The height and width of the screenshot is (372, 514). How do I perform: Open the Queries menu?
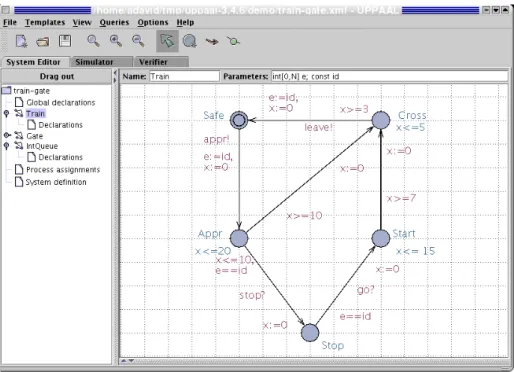[x=114, y=22]
